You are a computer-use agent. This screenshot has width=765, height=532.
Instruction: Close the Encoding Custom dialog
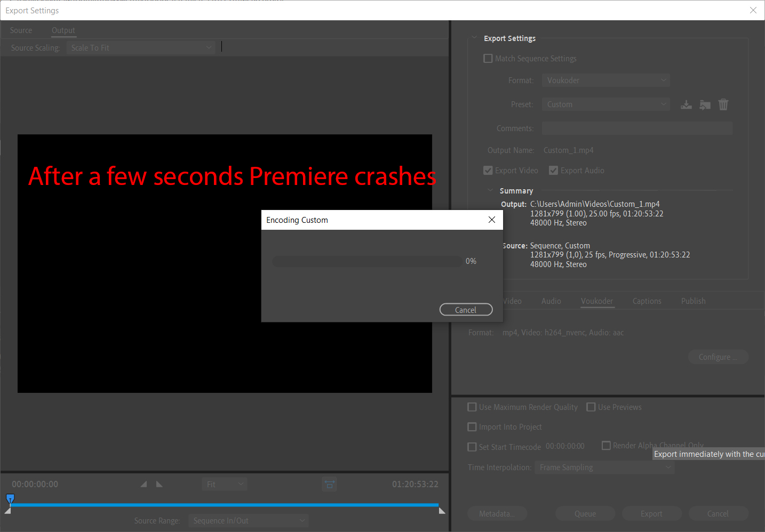click(x=491, y=220)
